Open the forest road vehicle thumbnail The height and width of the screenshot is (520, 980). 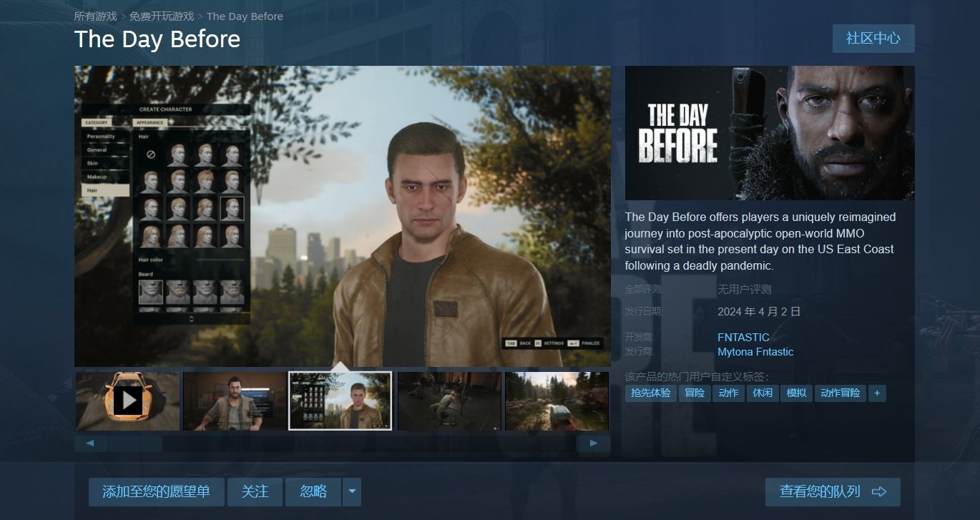557,401
